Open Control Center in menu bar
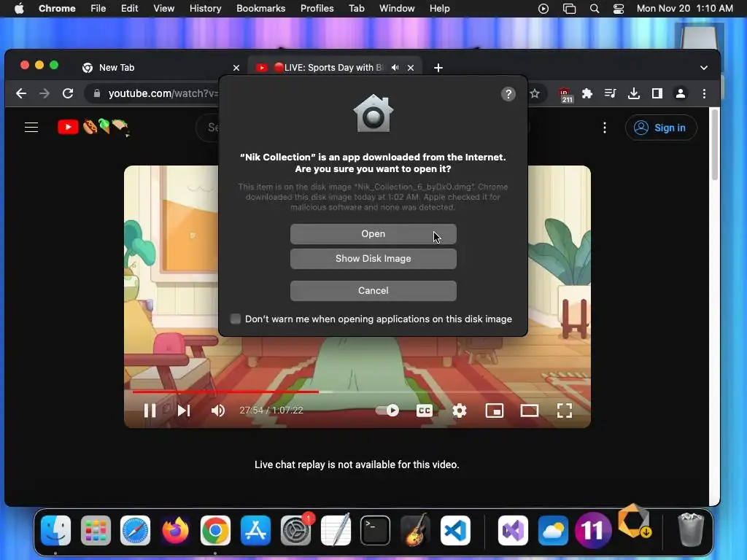The image size is (747, 560). [x=619, y=9]
